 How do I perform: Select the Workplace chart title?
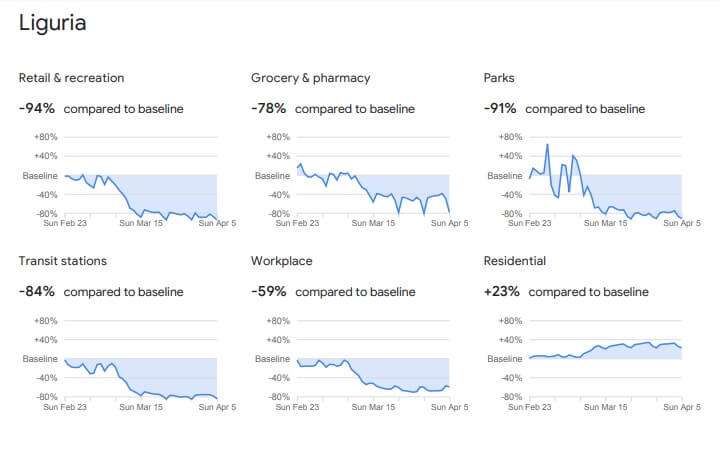click(x=281, y=261)
